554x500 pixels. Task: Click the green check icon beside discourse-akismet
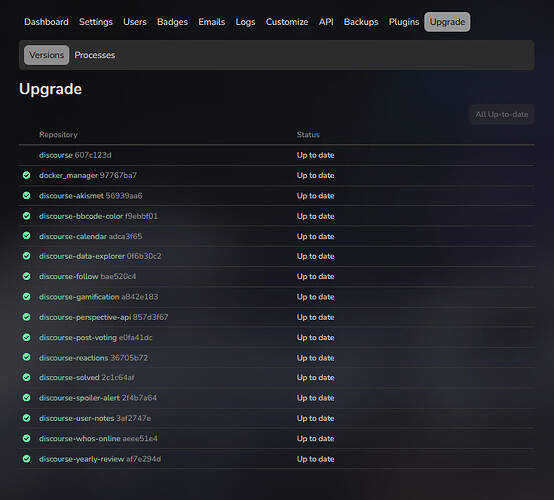click(x=26, y=195)
